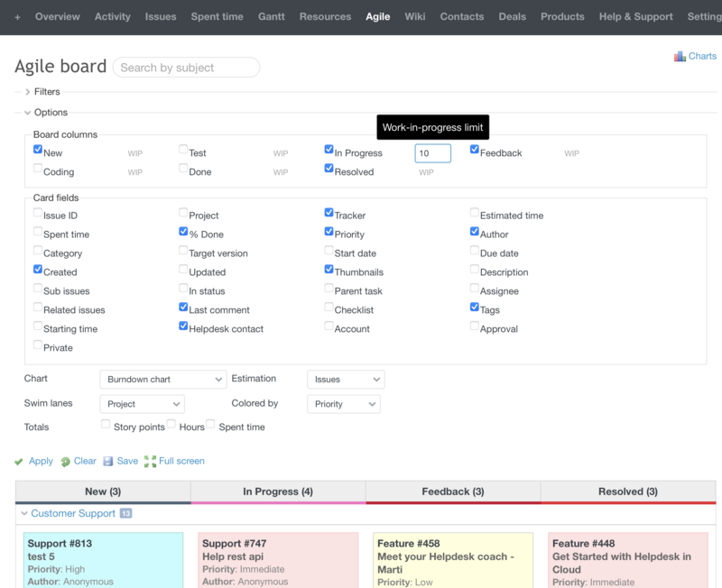Enable the Test board column checkbox
The height and width of the screenshot is (588, 722).
click(183, 149)
